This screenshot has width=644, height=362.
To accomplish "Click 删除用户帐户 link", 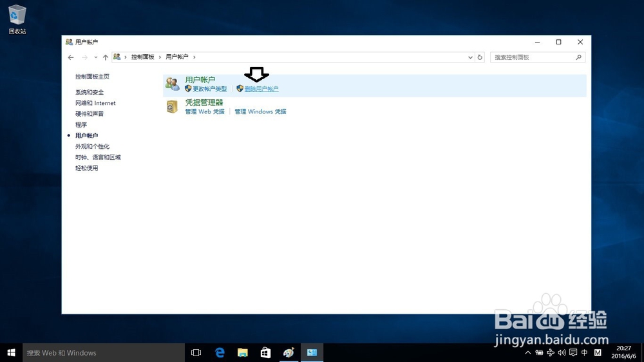I will (x=261, y=89).
